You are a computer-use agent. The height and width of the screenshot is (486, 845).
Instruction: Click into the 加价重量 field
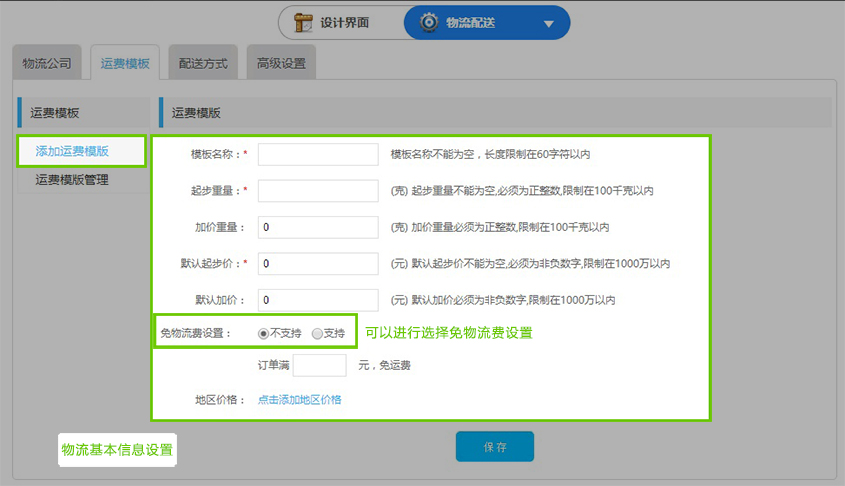(318, 227)
